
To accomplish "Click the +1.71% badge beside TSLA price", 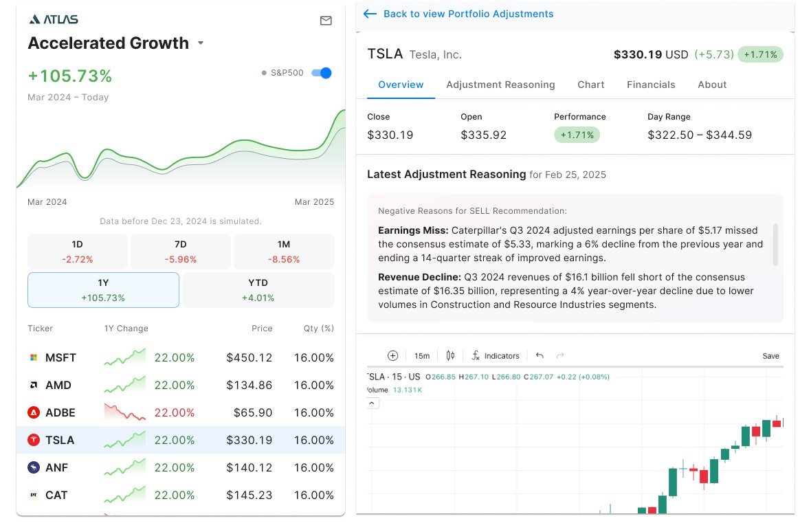I will coord(760,54).
